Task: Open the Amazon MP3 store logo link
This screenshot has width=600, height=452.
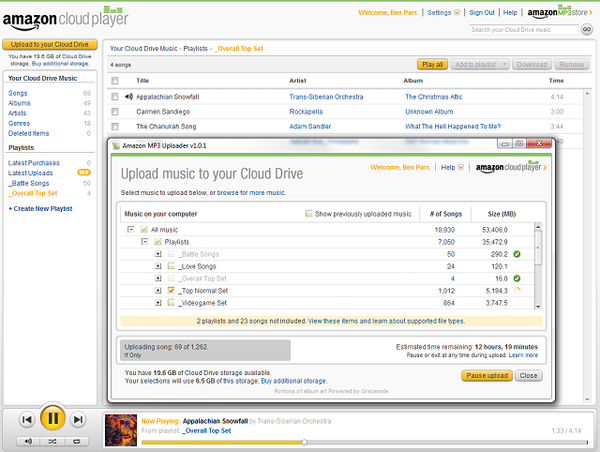Action: [x=559, y=12]
